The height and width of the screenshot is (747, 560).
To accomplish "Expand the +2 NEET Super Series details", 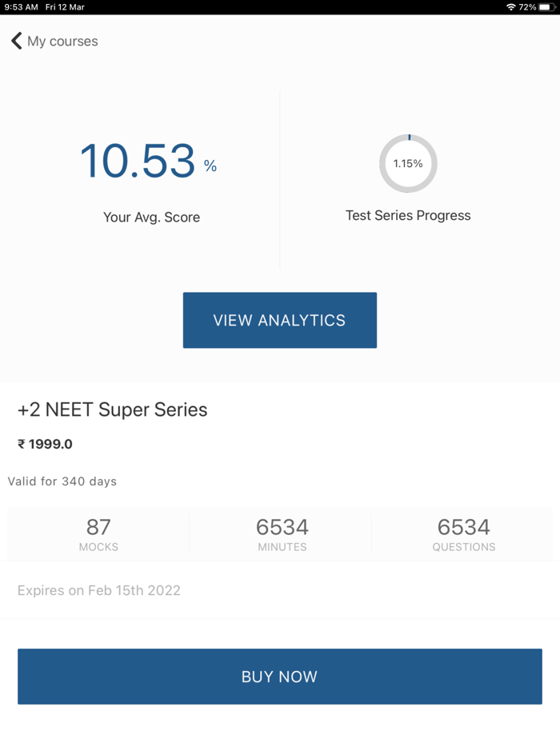I will 112,409.
